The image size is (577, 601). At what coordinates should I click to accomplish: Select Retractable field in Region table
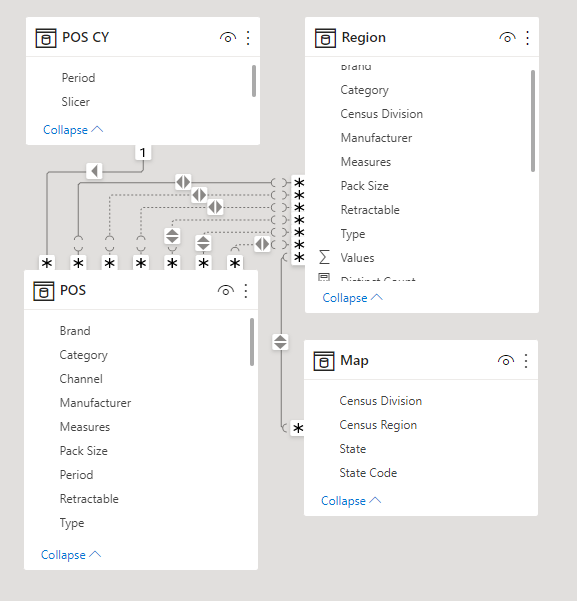pyautogui.click(x=370, y=210)
